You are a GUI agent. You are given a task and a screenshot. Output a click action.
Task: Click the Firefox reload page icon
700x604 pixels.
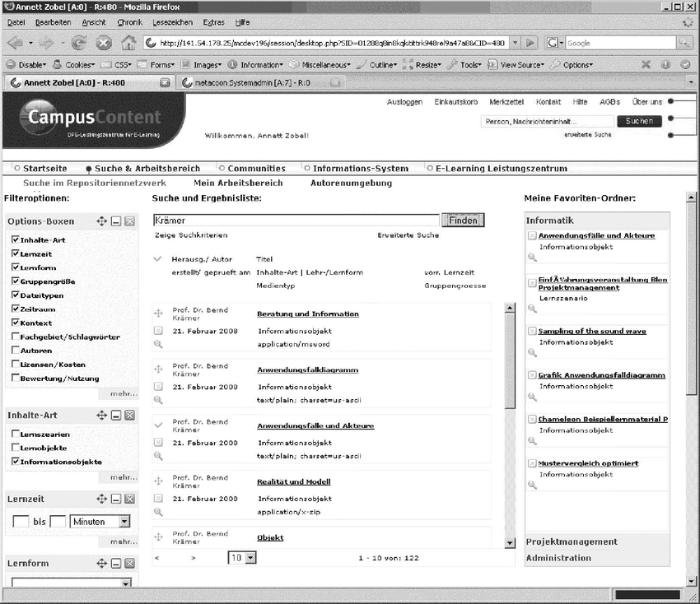click(x=79, y=43)
